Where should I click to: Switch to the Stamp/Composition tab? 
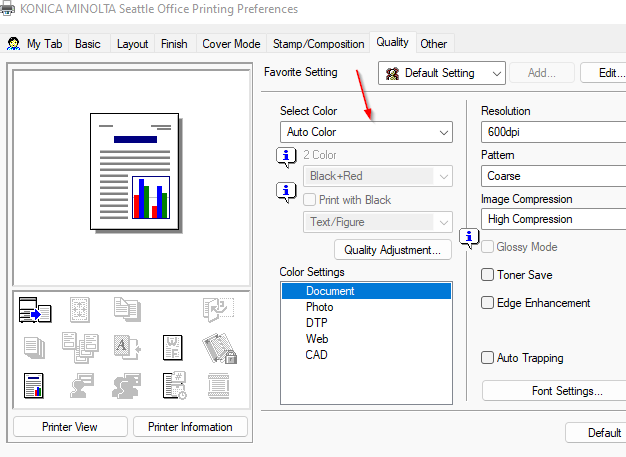pyautogui.click(x=319, y=44)
